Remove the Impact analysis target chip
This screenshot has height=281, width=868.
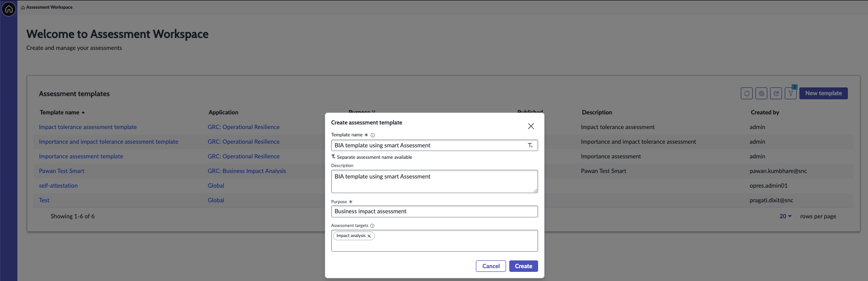click(369, 236)
